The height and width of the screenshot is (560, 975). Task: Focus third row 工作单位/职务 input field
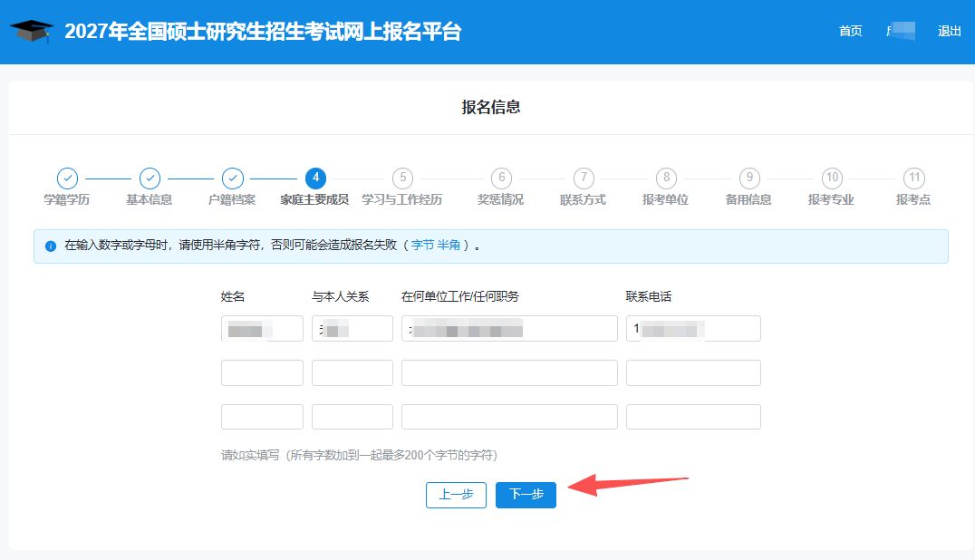509,417
